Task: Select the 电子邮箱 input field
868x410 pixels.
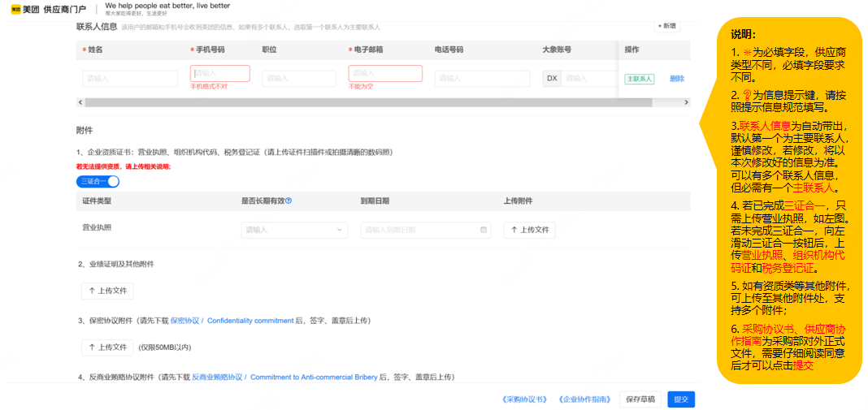Action: [x=385, y=74]
